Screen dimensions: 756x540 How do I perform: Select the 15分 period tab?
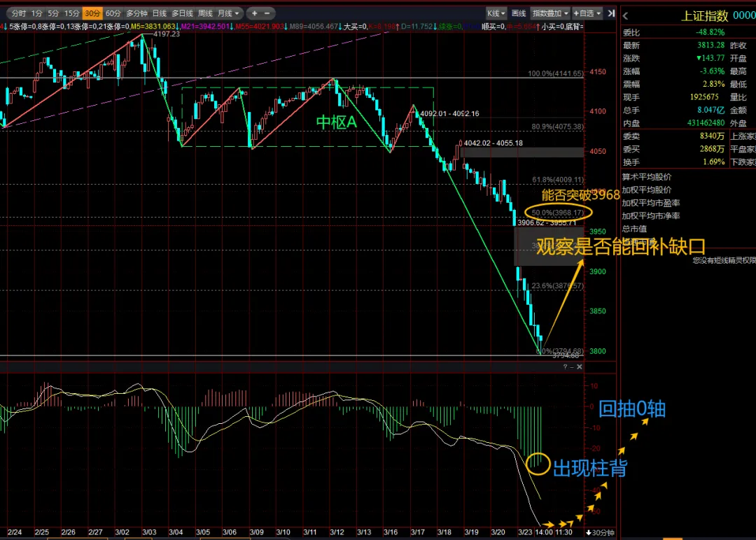click(72, 13)
